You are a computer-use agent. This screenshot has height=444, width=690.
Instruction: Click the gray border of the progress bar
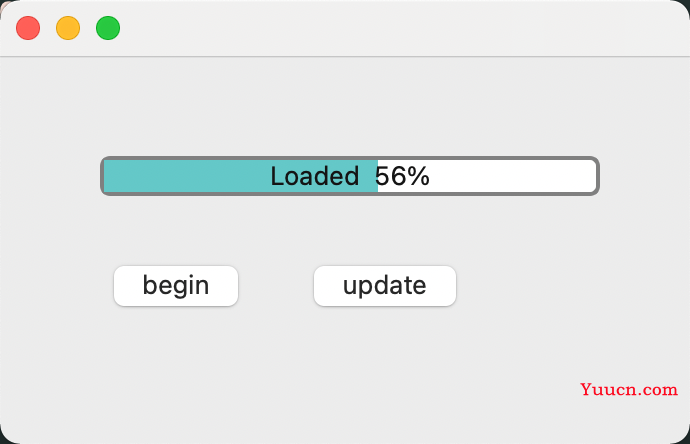tap(350, 158)
